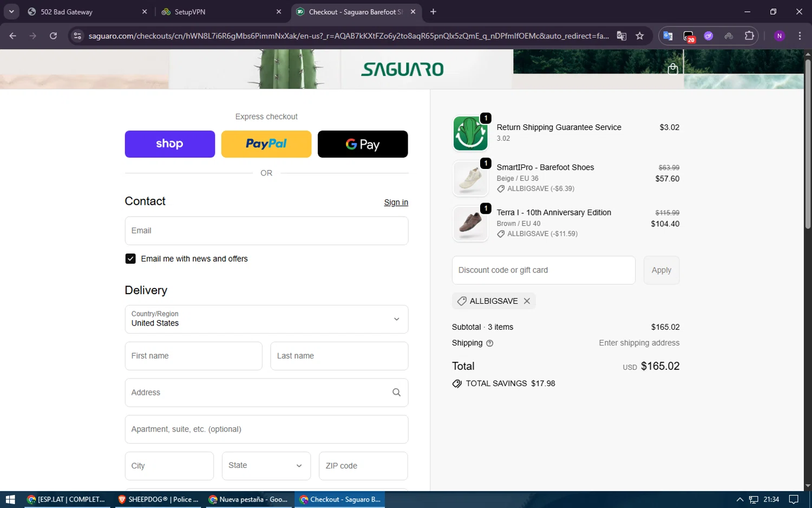Screen dimensions: 812x508
Task: Toggle Email me with news and offers checkbox
Action: pos(130,259)
